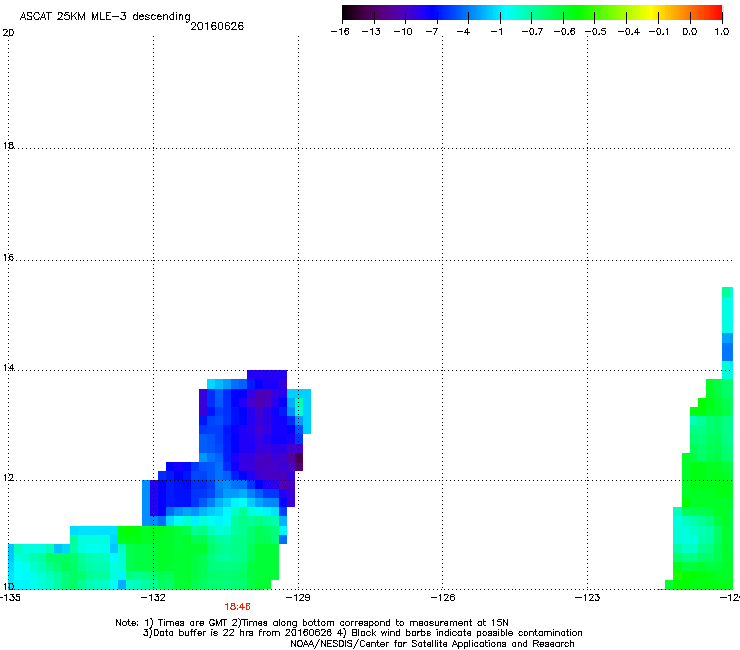Select the '-0.4' color scale label
Screen dimensions: 740x650
point(629,32)
